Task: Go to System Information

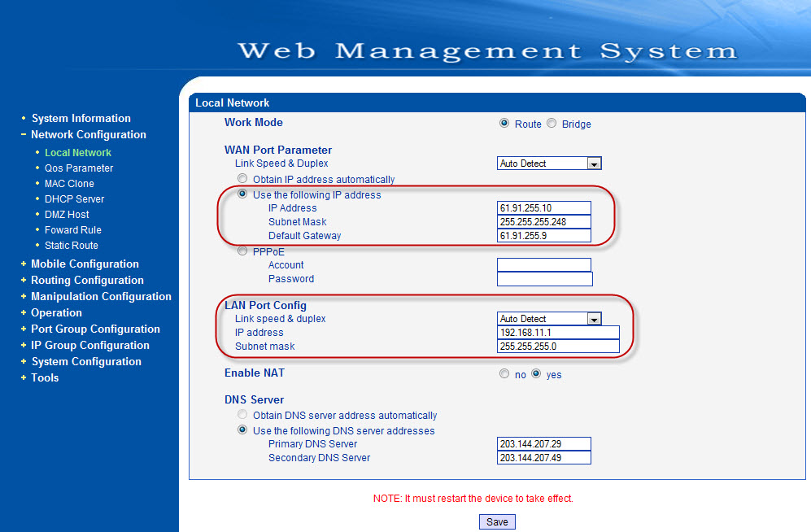Action: (x=81, y=118)
